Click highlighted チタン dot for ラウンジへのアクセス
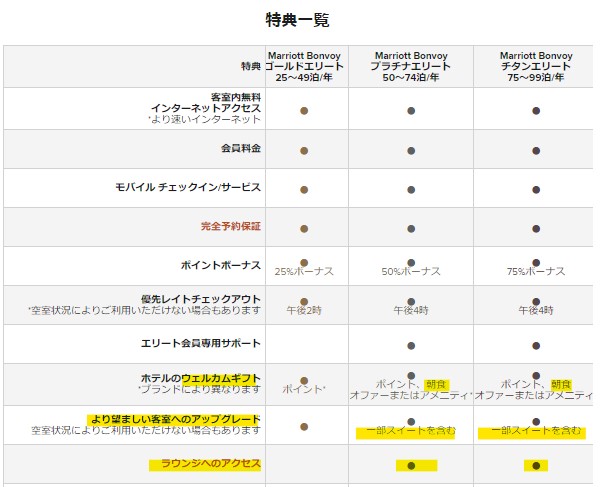Image resolution: width=610 pixels, height=487 pixels. [536, 466]
